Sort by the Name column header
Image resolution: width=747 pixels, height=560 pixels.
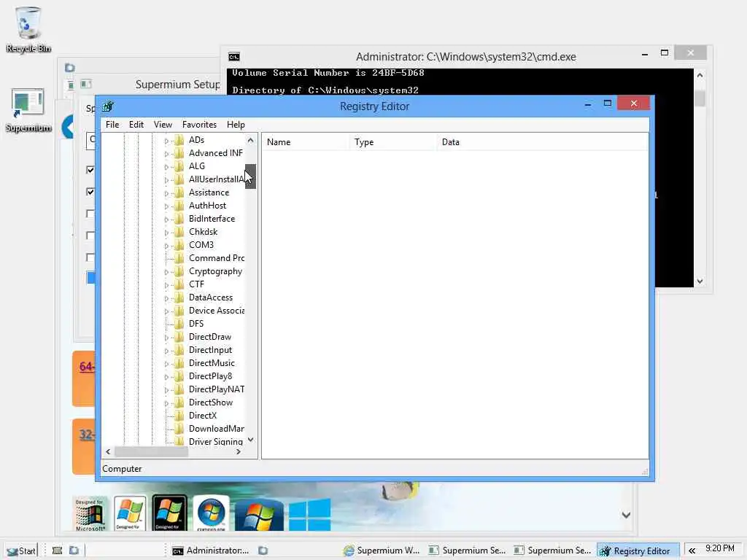click(306, 142)
